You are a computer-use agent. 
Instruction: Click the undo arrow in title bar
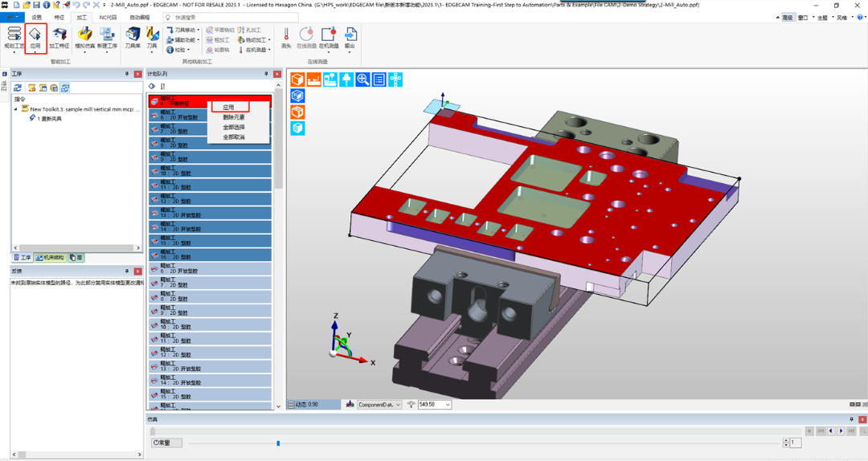pos(76,5)
